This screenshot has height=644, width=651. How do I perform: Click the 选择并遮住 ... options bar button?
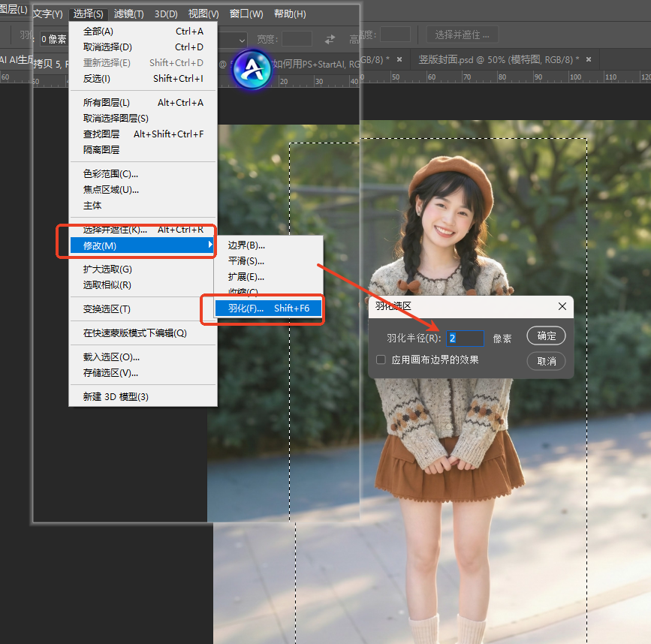462,35
